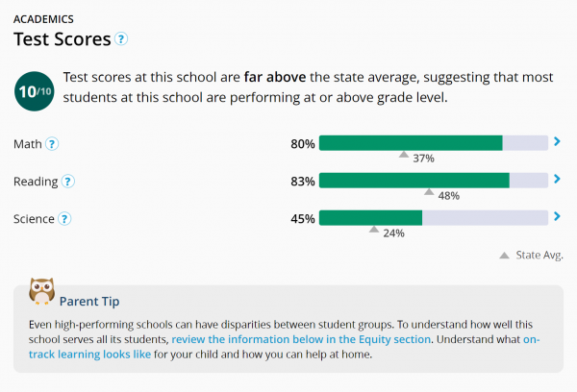Click the Science state average 24% marker
577x392 pixels.
pos(374,231)
